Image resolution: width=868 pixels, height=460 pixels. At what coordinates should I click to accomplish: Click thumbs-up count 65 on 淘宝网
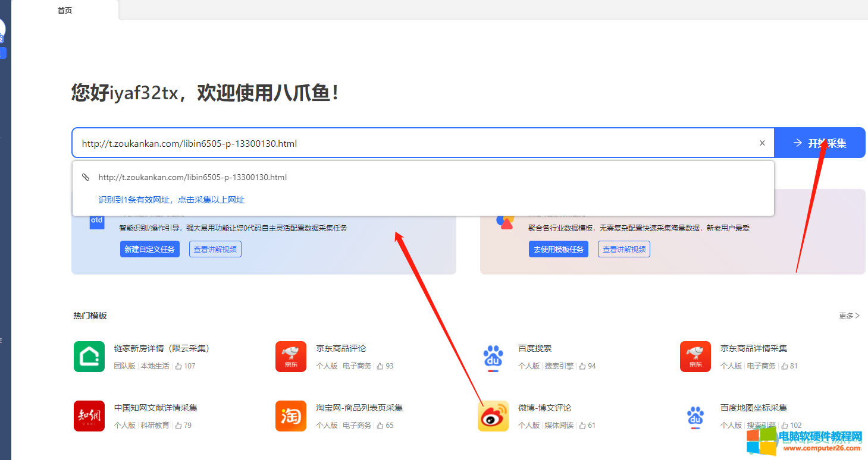tap(385, 426)
